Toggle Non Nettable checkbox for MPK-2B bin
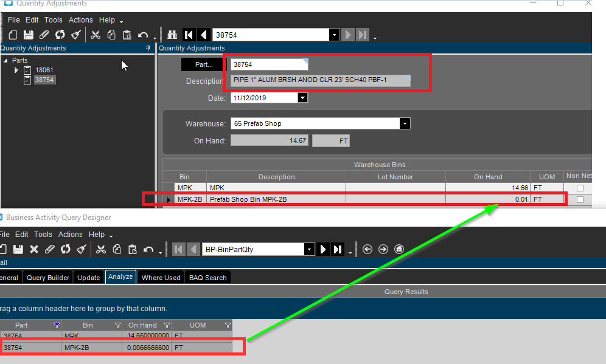 [580, 199]
